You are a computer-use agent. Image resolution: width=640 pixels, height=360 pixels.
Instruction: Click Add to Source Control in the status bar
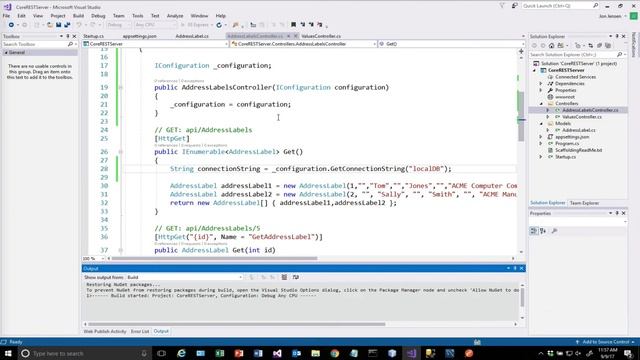click(x=605, y=342)
